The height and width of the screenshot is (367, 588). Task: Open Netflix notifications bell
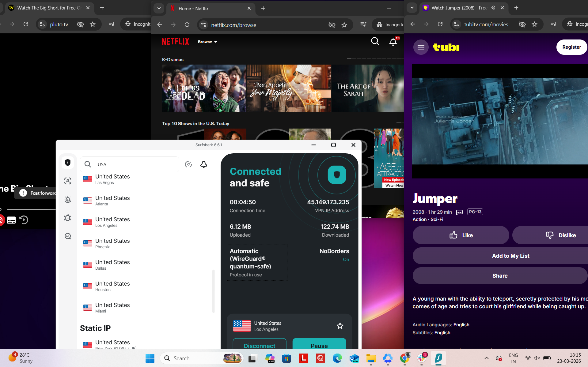(x=393, y=42)
